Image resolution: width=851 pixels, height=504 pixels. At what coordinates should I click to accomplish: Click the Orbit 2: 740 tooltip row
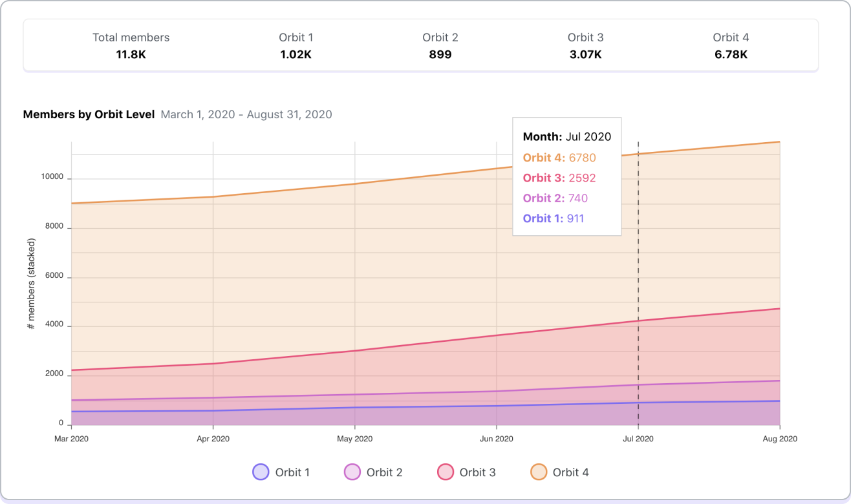pyautogui.click(x=555, y=198)
